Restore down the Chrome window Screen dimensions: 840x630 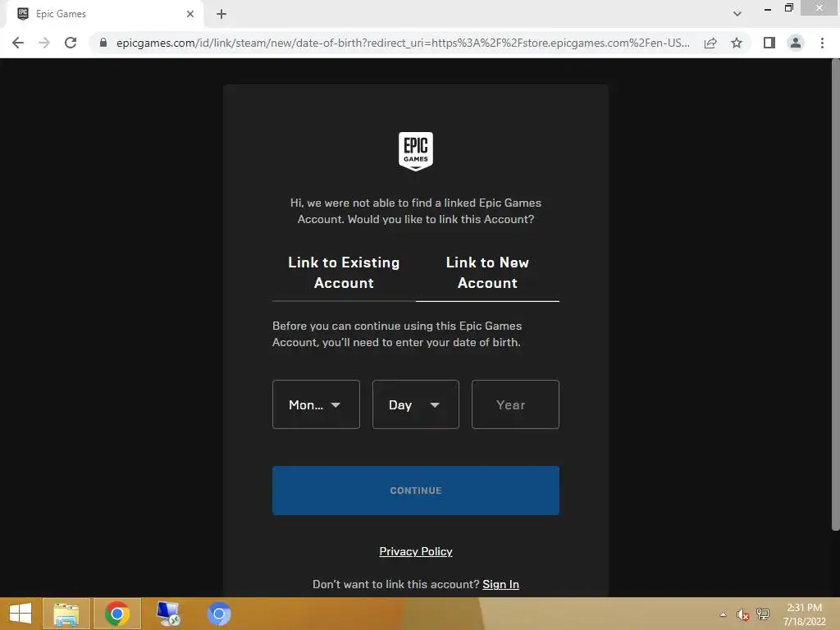[789, 8]
